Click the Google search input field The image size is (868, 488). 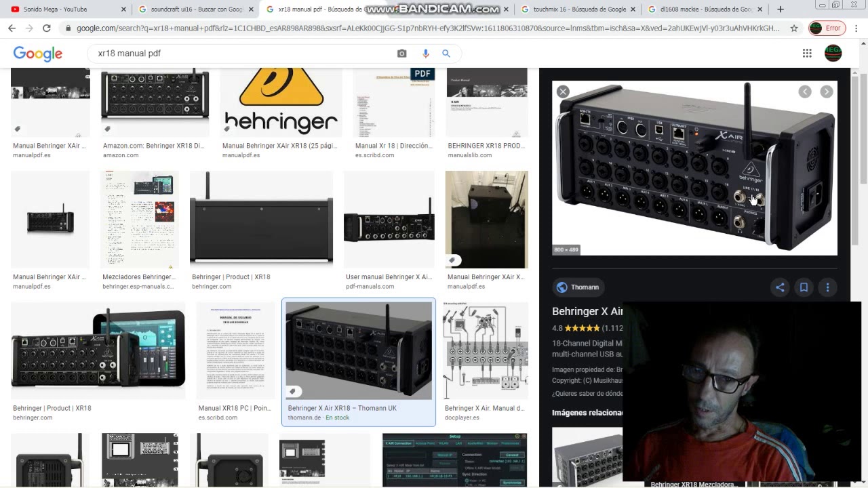[244, 54]
